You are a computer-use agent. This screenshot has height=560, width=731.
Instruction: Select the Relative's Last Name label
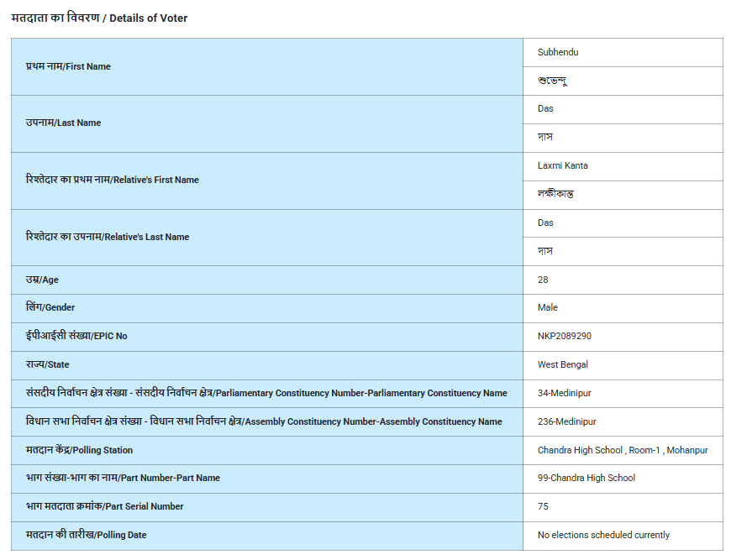point(108,237)
